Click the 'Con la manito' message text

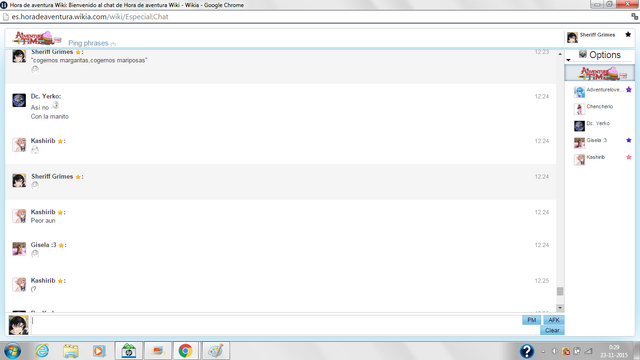pos(50,117)
